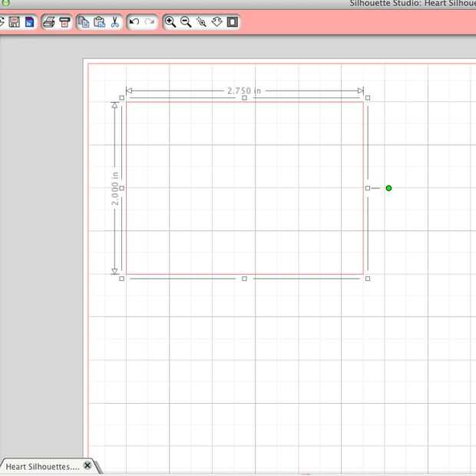The image size is (476, 476).
Task: Click the top-right corner resize handle
Action: [x=368, y=98]
